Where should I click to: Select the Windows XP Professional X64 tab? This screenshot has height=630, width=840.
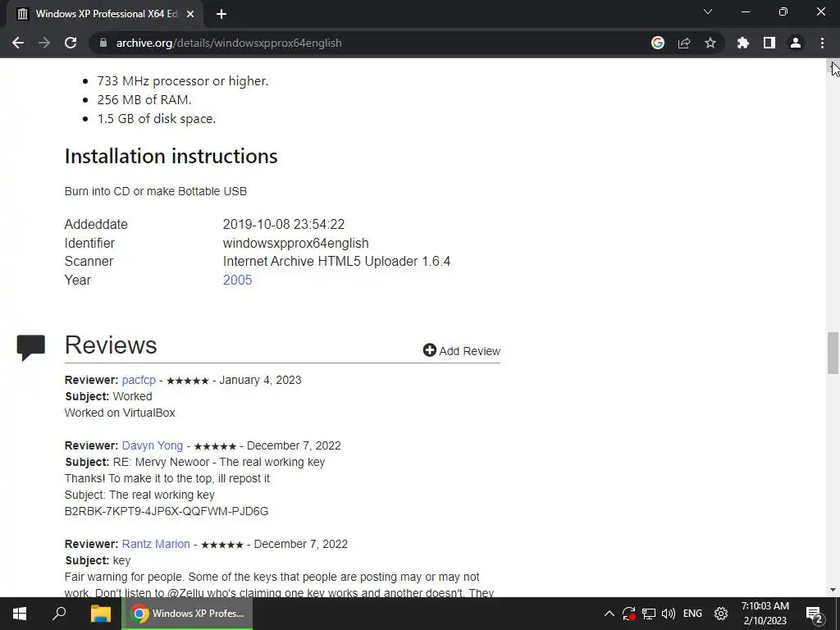pos(106,14)
